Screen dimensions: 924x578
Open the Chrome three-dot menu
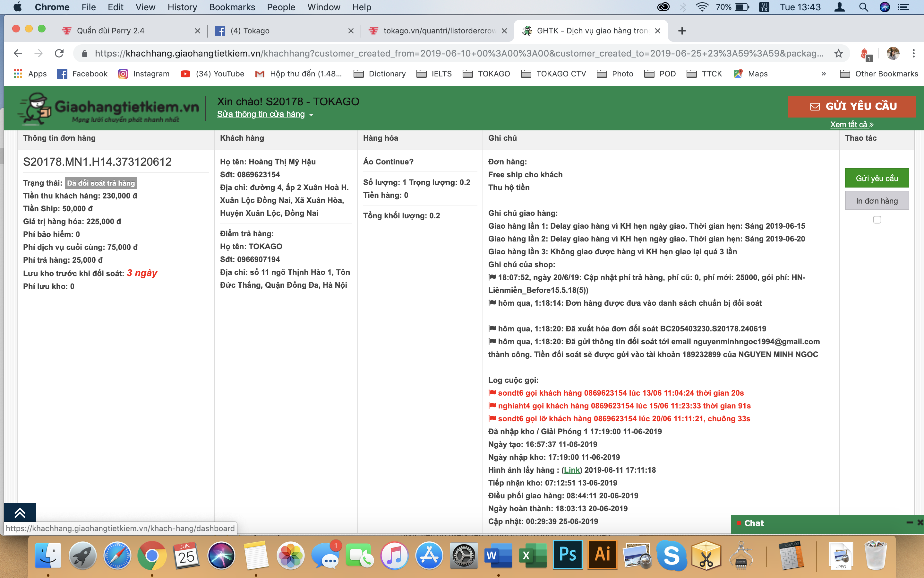tap(914, 53)
